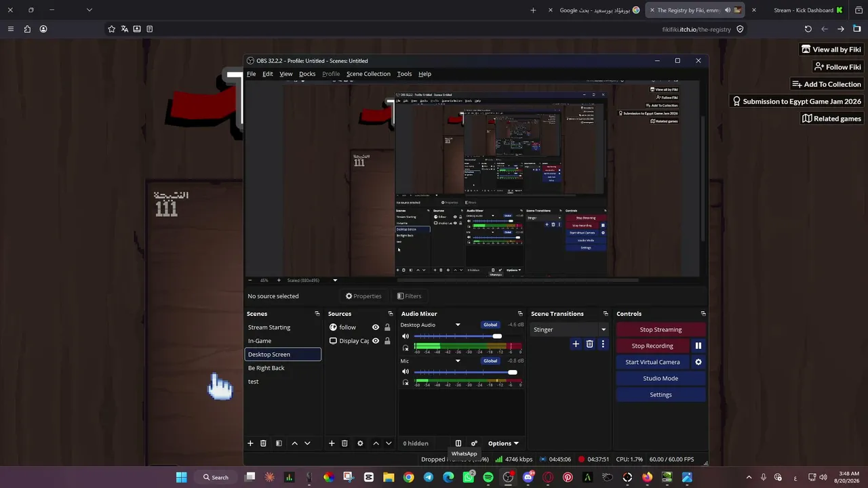Screen dimensions: 868x488
Task: Open the View menu in OBS
Action: pyautogui.click(x=286, y=74)
